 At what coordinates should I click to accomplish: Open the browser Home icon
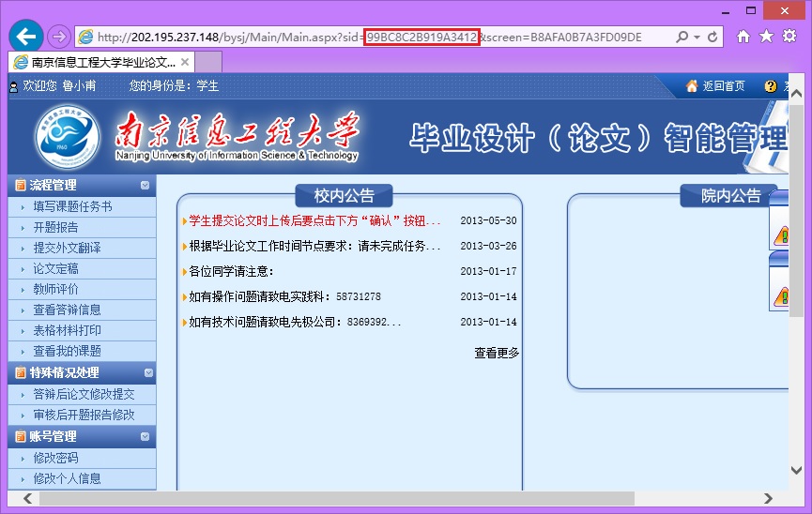point(743,37)
